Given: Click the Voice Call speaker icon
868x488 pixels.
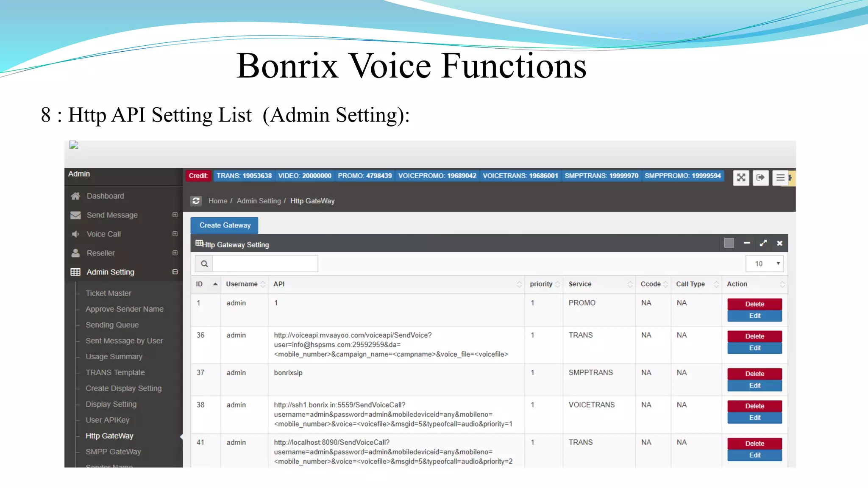Looking at the screenshot, I should [x=75, y=234].
